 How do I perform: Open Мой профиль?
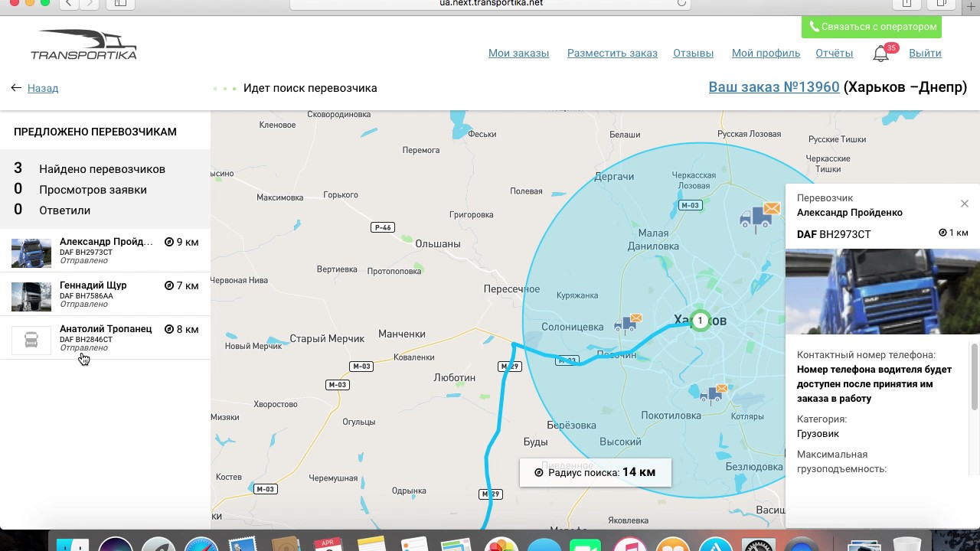(766, 54)
